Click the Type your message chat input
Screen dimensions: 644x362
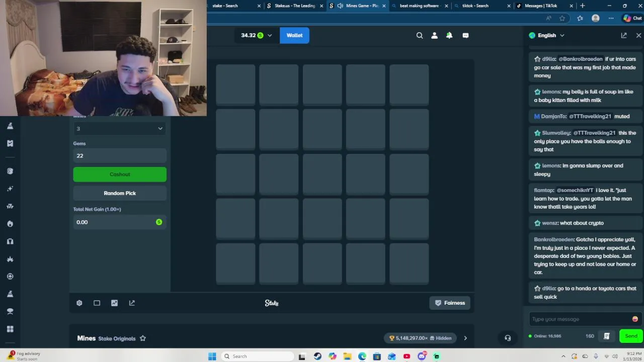(x=580, y=319)
